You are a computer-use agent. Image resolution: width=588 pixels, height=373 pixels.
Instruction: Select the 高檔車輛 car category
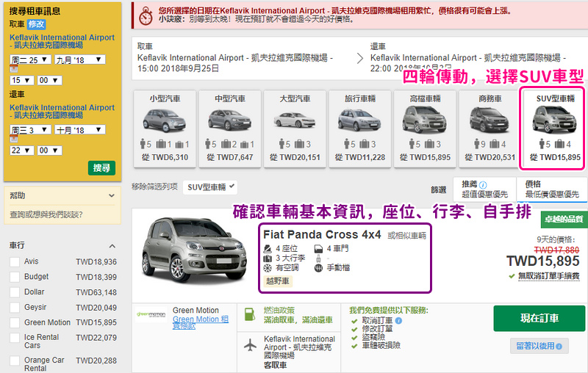pos(425,128)
